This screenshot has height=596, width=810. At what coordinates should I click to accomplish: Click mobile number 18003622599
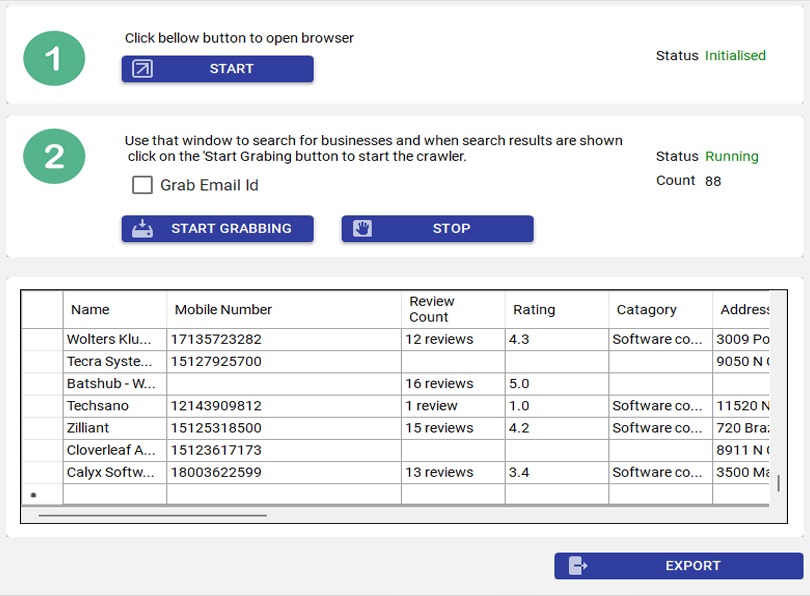[x=284, y=473]
